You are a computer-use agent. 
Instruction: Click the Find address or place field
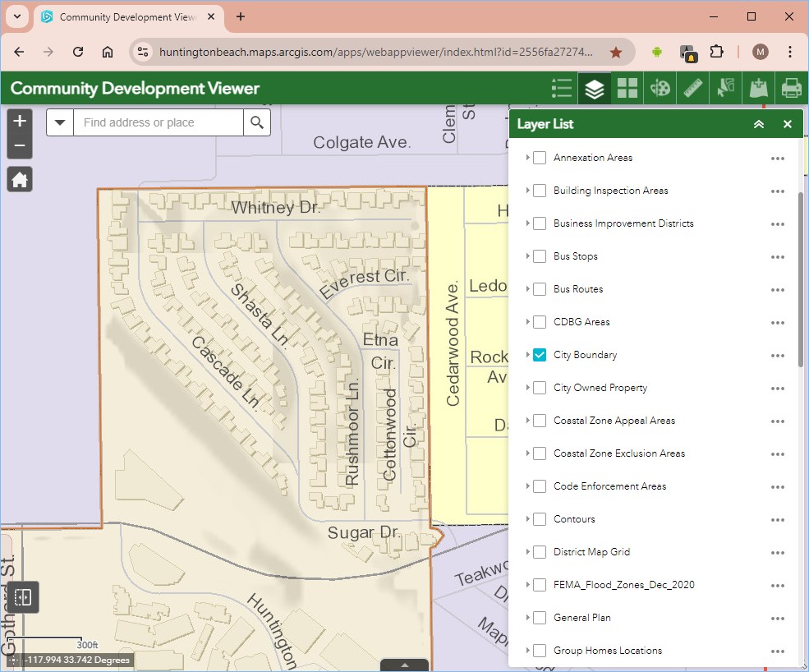159,122
